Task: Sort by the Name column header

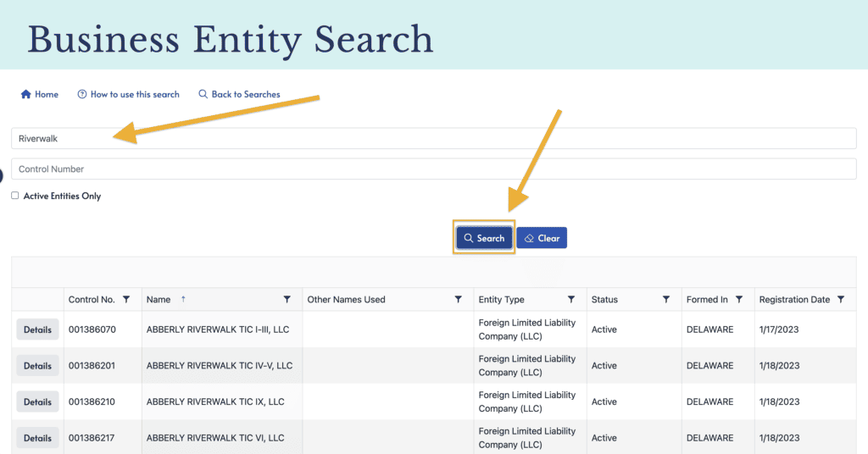Action: (x=159, y=300)
